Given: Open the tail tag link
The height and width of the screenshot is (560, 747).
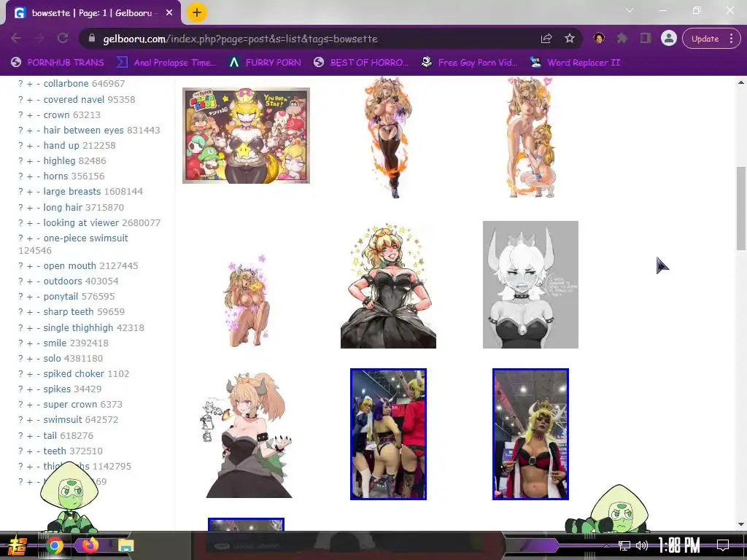Looking at the screenshot, I should click(50, 436).
